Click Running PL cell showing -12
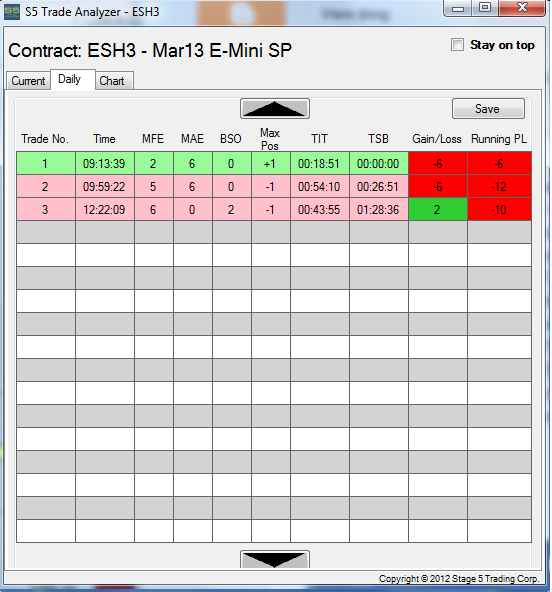This screenshot has width=552, height=592. (499, 187)
